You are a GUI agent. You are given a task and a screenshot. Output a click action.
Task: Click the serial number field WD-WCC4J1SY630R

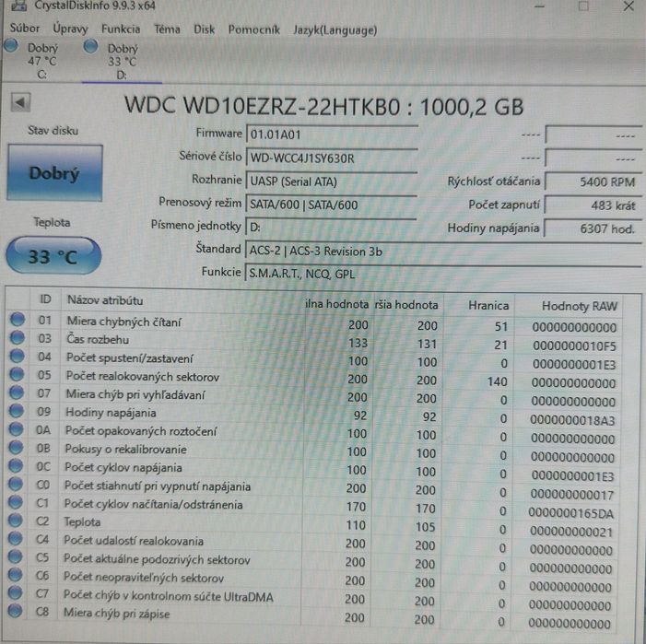click(x=332, y=158)
